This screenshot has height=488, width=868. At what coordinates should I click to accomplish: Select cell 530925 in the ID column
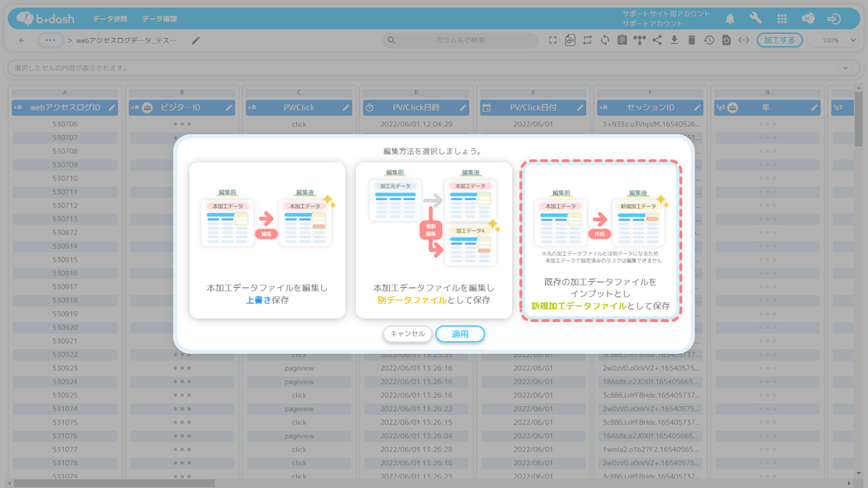point(65,395)
